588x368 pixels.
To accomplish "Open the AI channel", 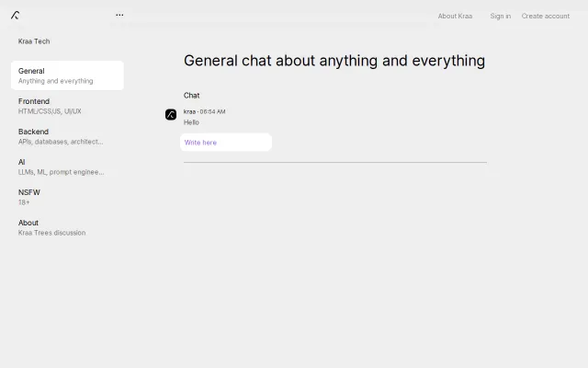I will [x=67, y=167].
